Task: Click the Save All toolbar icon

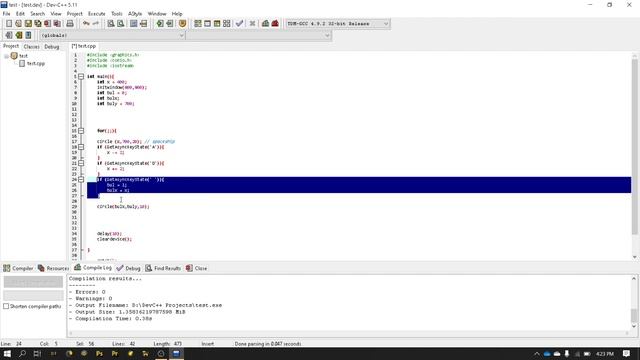Action: pyautogui.click(x=38, y=24)
